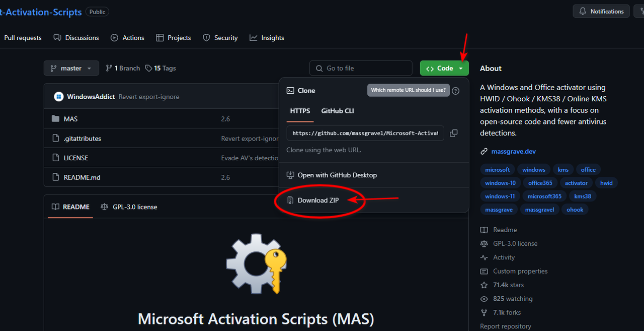Viewport: 644px width, 331px height.
Task: Select the README tab
Action: click(70, 207)
